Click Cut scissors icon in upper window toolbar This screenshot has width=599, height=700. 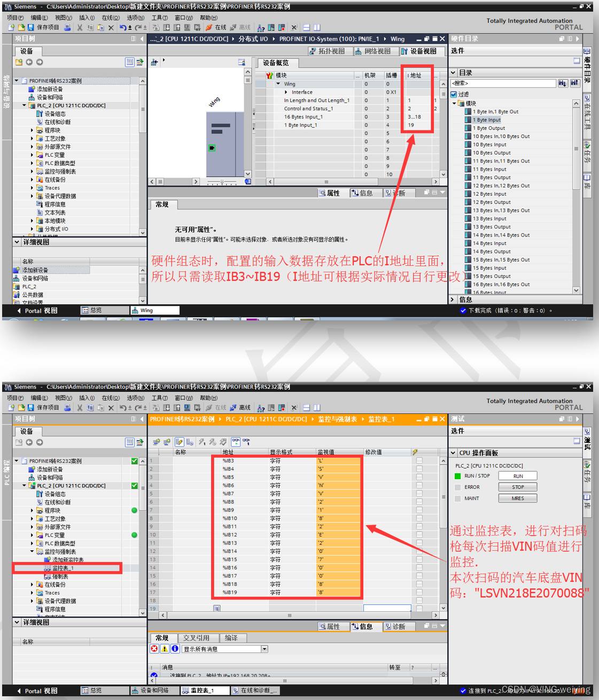[x=80, y=28]
